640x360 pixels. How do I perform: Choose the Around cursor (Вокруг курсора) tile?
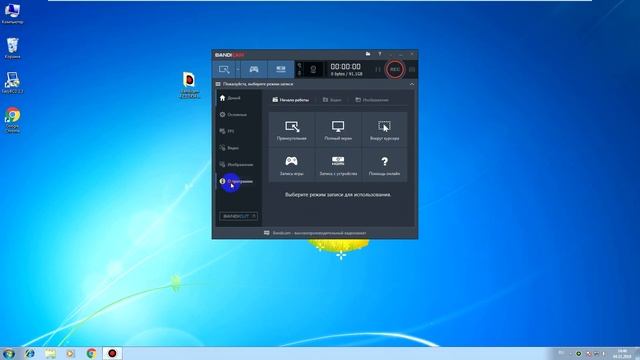coord(384,130)
